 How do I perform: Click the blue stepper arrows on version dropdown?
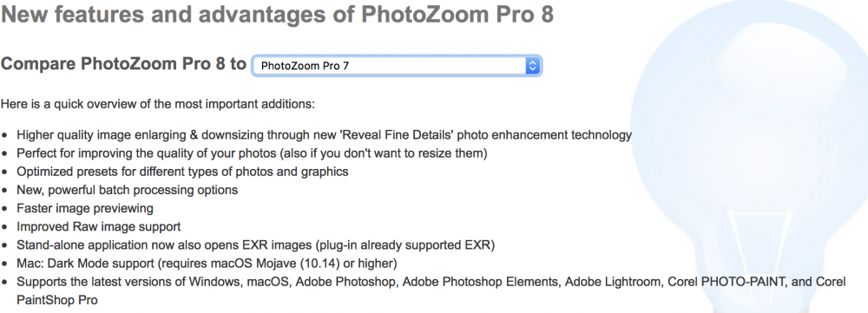pyautogui.click(x=532, y=67)
